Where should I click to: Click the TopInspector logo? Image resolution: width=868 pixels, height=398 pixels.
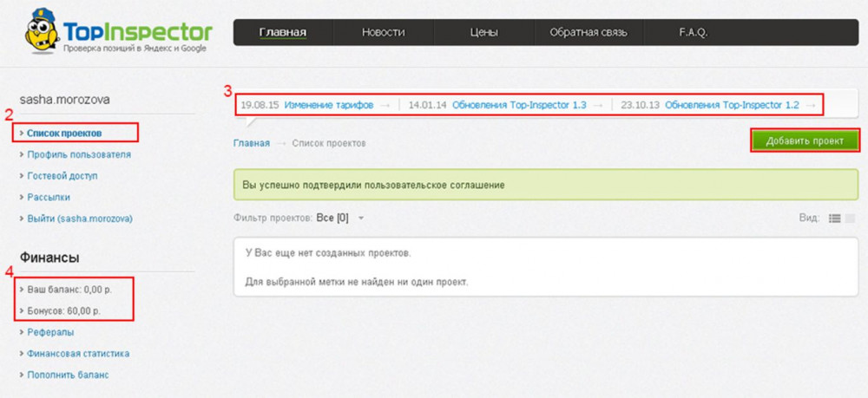(118, 31)
